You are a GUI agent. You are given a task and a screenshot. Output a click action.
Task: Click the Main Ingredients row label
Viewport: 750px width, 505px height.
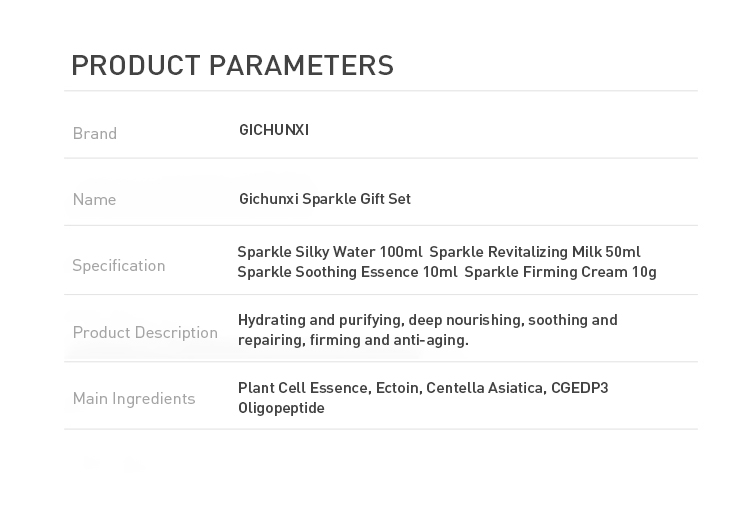click(134, 398)
